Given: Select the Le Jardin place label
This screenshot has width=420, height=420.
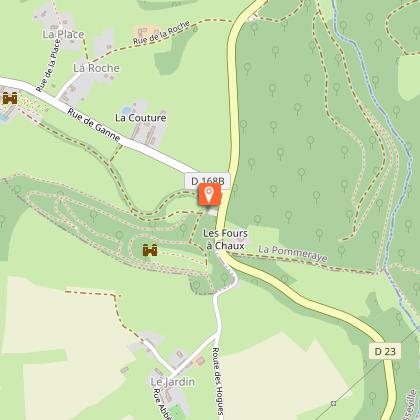Looking at the screenshot, I should click(x=173, y=382).
